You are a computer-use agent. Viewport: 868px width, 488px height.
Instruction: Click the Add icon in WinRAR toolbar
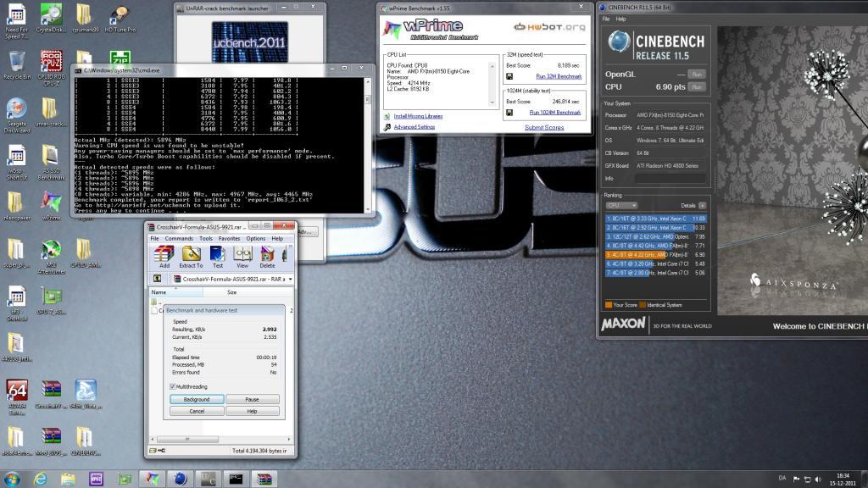(164, 257)
